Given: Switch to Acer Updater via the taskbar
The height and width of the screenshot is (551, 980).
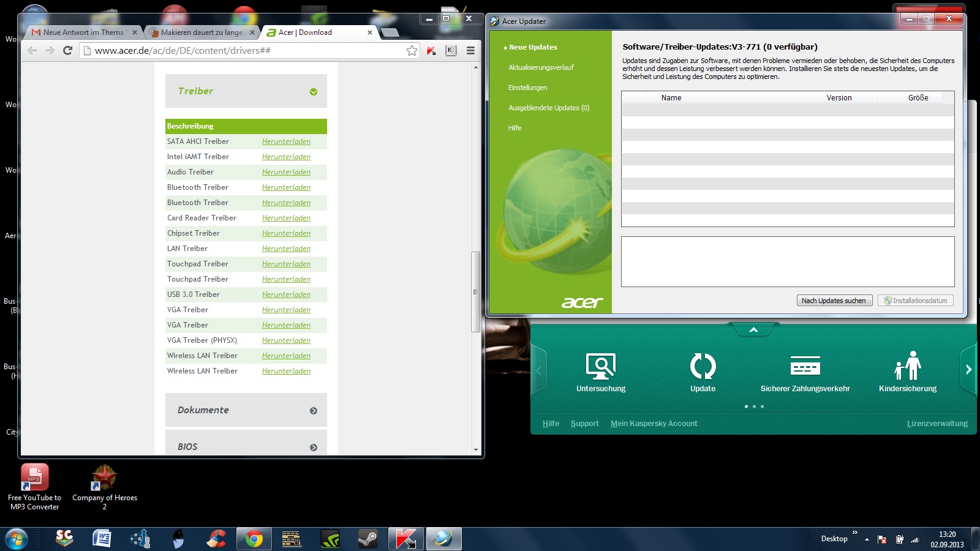Looking at the screenshot, I should pos(444,539).
